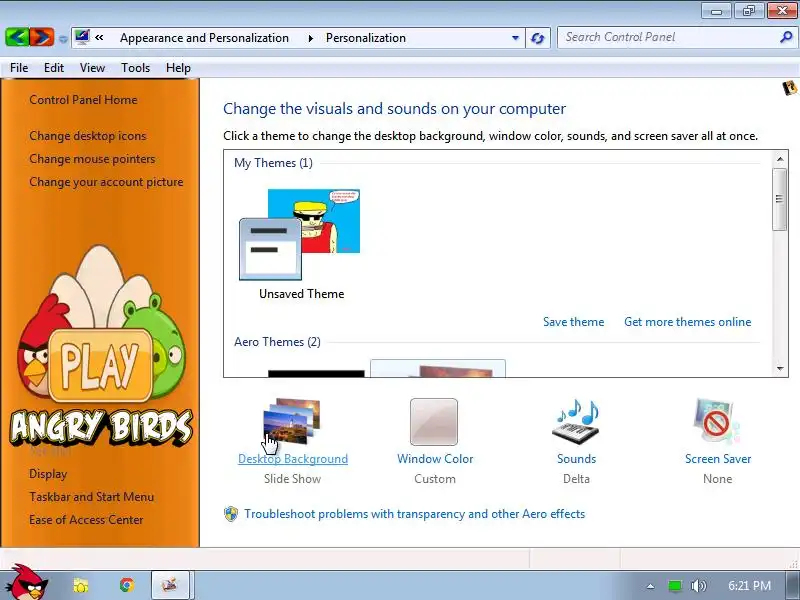Viewport: 800px width, 600px height.
Task: Click the Personalization taskbar button
Action: (x=170, y=585)
